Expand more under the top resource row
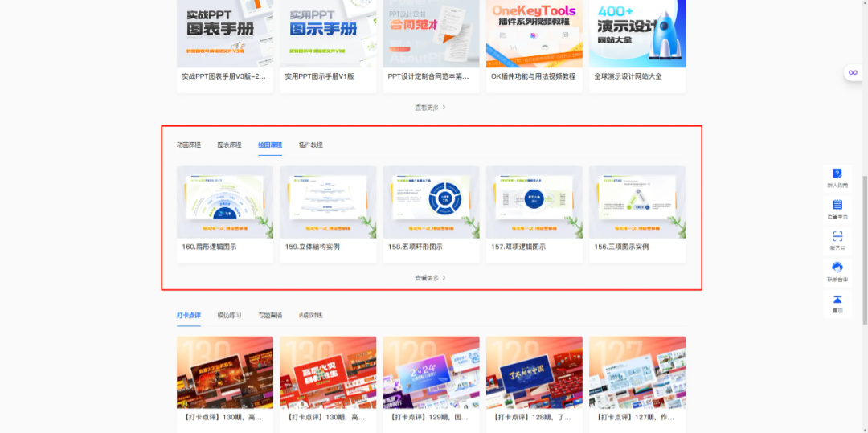This screenshot has height=433, width=868. click(x=431, y=108)
